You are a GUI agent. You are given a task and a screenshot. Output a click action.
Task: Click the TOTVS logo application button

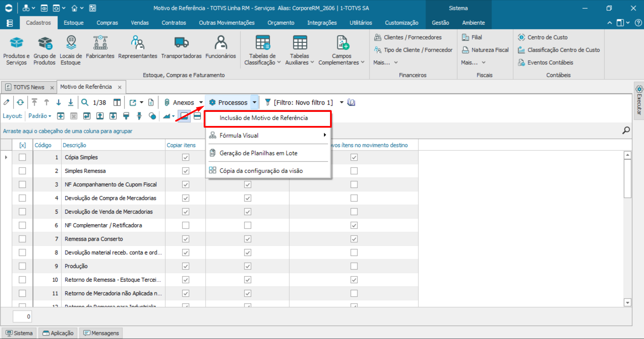click(x=9, y=8)
